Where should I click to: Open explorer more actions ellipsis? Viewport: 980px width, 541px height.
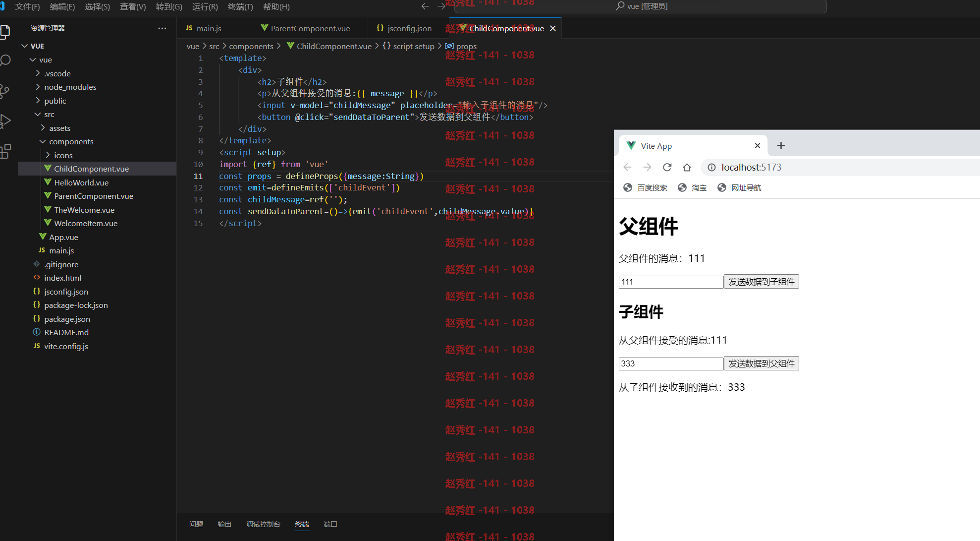click(x=162, y=28)
